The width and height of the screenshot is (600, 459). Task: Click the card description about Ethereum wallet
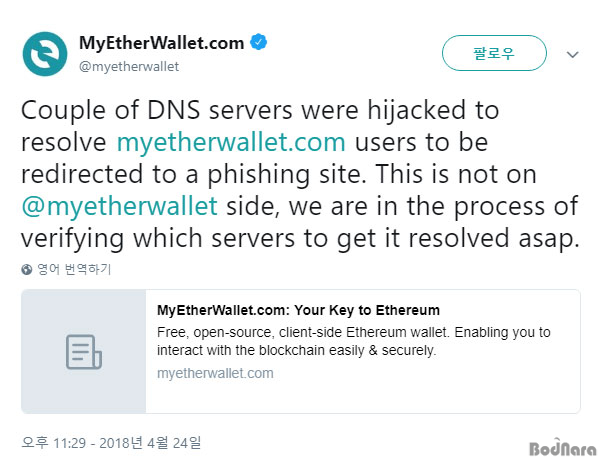[354, 341]
